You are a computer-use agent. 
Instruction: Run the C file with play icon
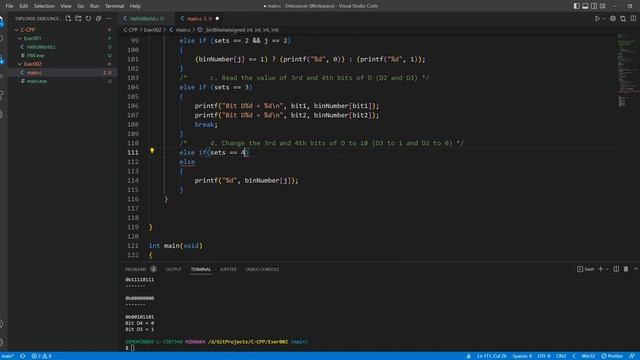tap(597, 18)
